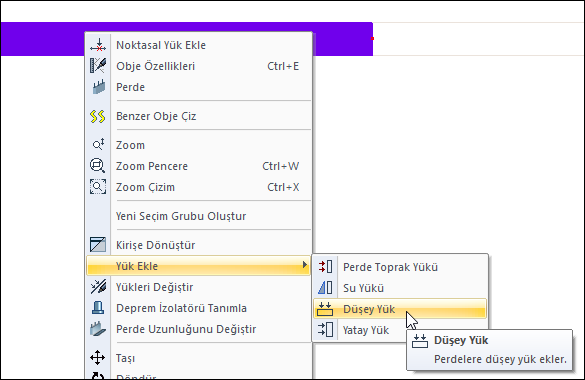
Task: Click the Zoom Çizim icon
Action: (98, 187)
